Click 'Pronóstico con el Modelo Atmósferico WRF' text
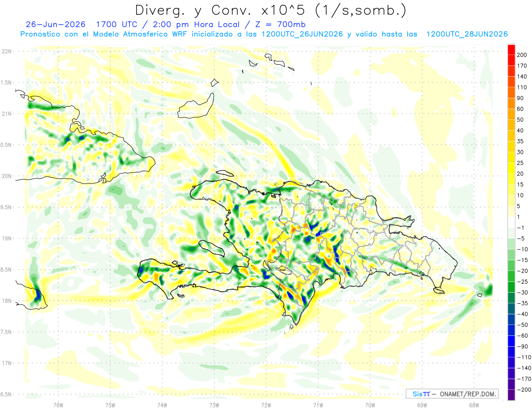The height and width of the screenshot is (411, 532). (x=104, y=34)
